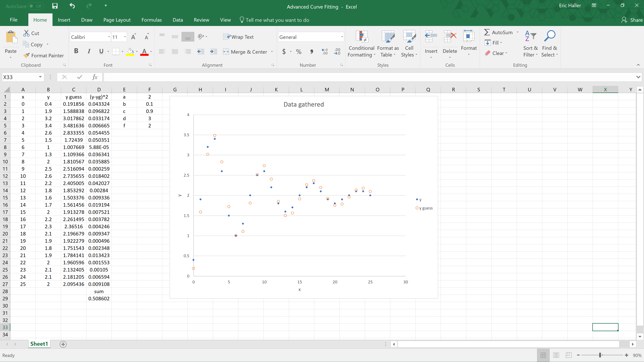Click Increase Decimal icon
Screen dimensions: 644x362
325,52
